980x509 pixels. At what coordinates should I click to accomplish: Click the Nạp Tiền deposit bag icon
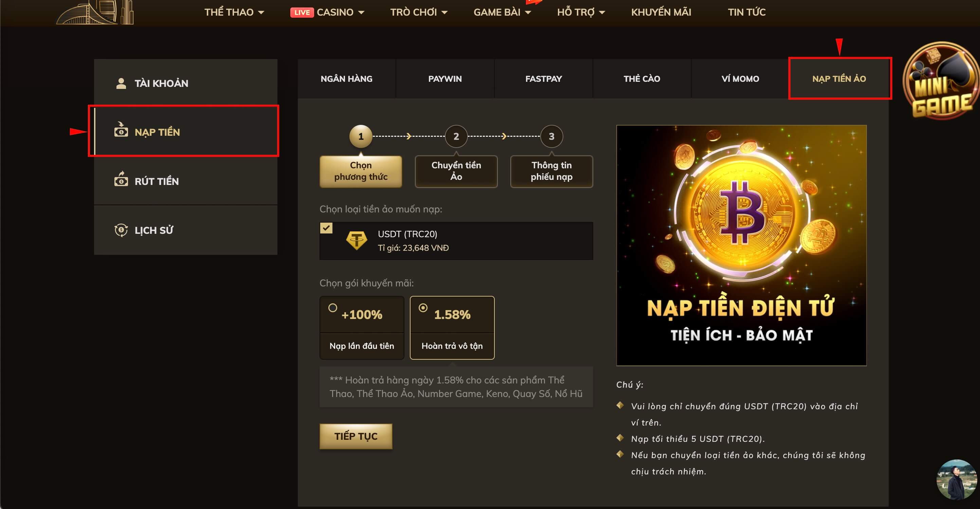[x=121, y=130]
